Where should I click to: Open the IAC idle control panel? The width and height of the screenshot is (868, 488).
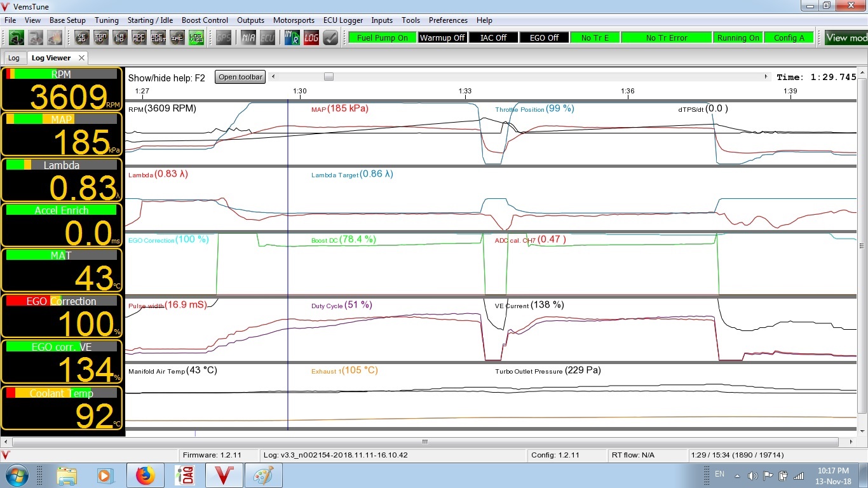[x=179, y=37]
